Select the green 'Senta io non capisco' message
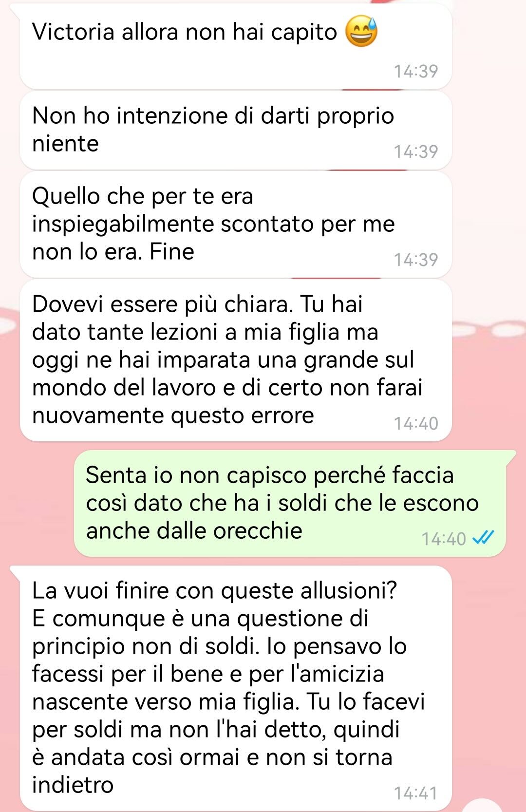 pyautogui.click(x=290, y=504)
